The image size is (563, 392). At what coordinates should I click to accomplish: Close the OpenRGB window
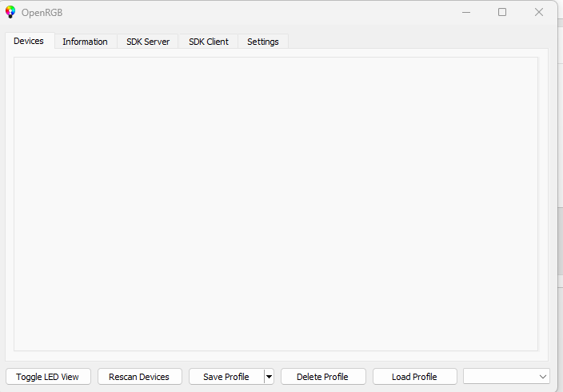click(538, 12)
